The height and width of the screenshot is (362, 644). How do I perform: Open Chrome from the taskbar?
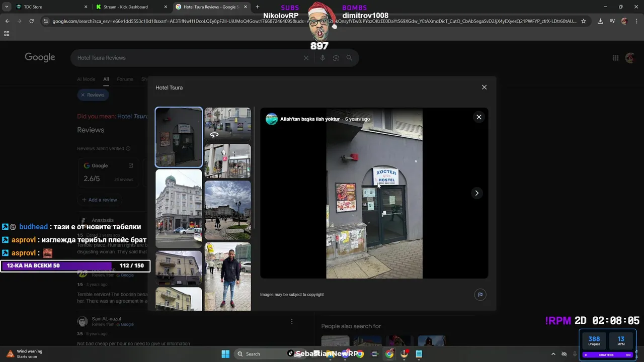[x=389, y=354]
